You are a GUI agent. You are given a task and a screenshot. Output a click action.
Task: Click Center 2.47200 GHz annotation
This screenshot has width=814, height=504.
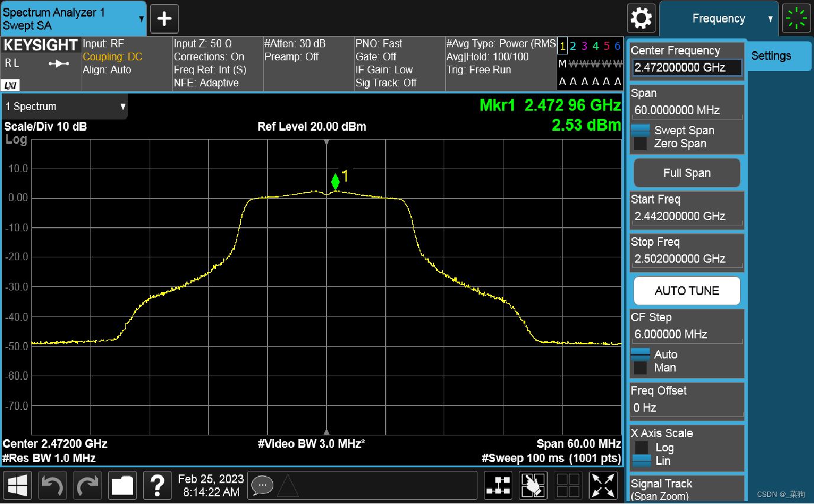(56, 444)
